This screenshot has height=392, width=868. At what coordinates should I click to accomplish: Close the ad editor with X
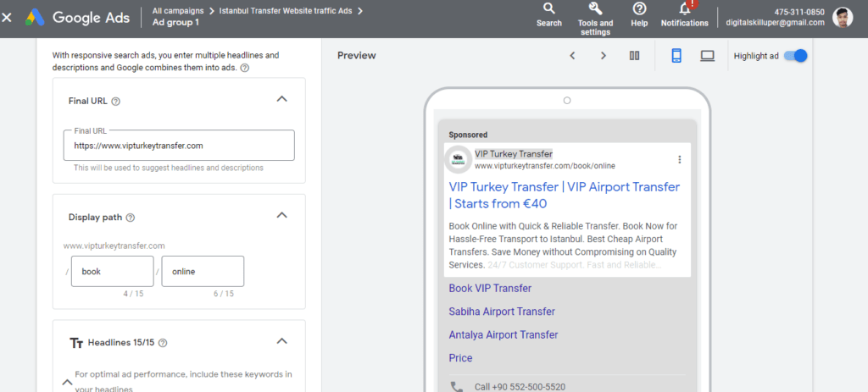(8, 18)
